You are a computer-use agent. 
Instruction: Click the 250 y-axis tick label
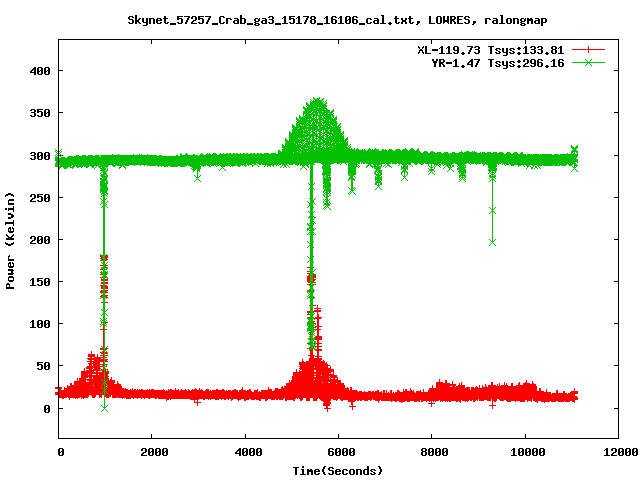click(40, 198)
